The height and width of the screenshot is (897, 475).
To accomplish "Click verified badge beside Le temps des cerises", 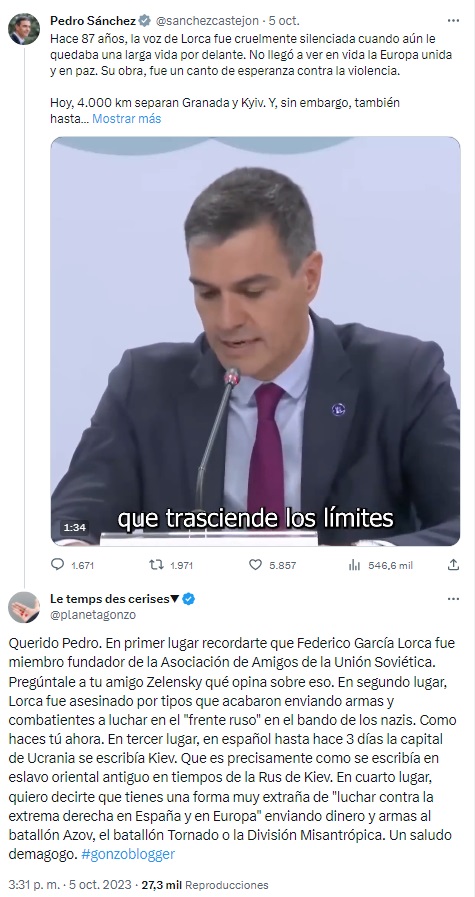I will point(189,599).
